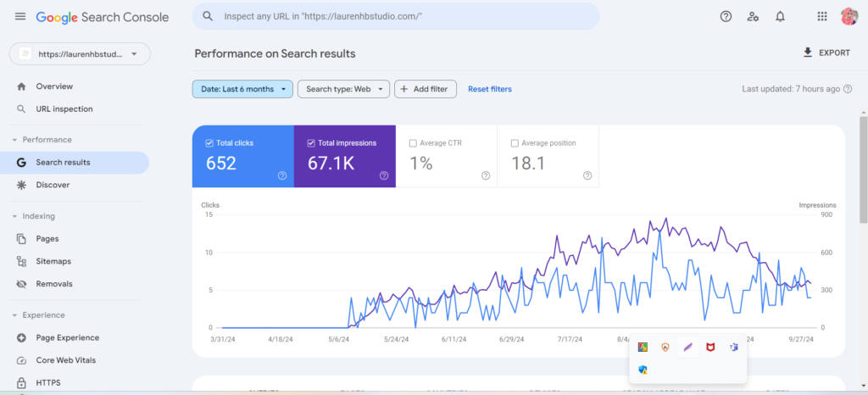
Task: Click the Microsoft Teams tray icon
Action: click(x=733, y=348)
